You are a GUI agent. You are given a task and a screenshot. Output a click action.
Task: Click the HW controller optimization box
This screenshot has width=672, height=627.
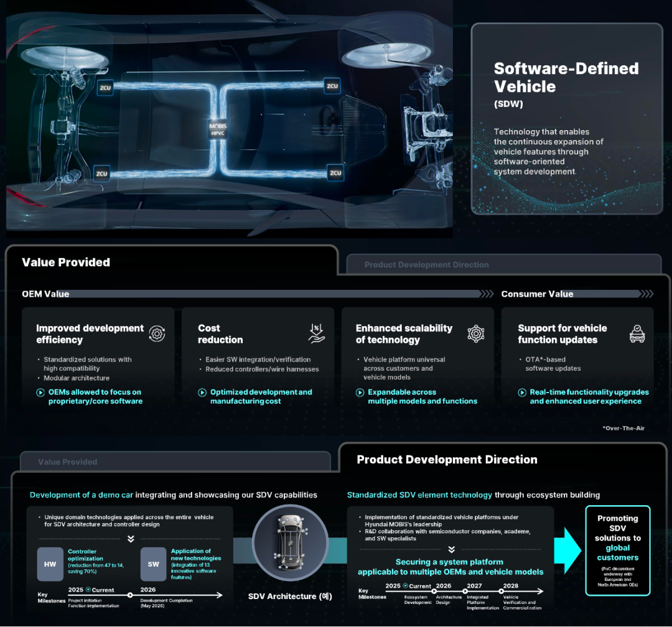pos(50,564)
